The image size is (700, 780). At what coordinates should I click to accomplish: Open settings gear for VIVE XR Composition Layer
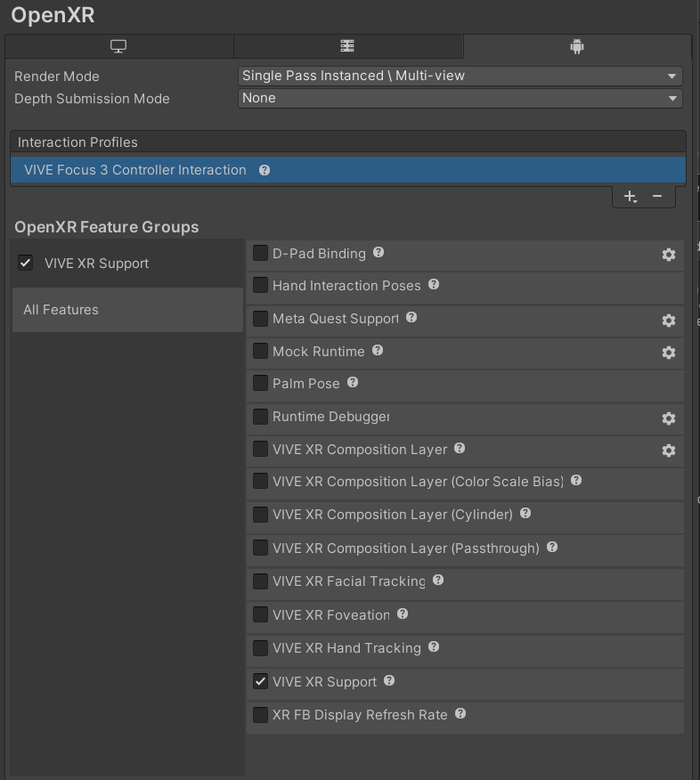pos(669,451)
